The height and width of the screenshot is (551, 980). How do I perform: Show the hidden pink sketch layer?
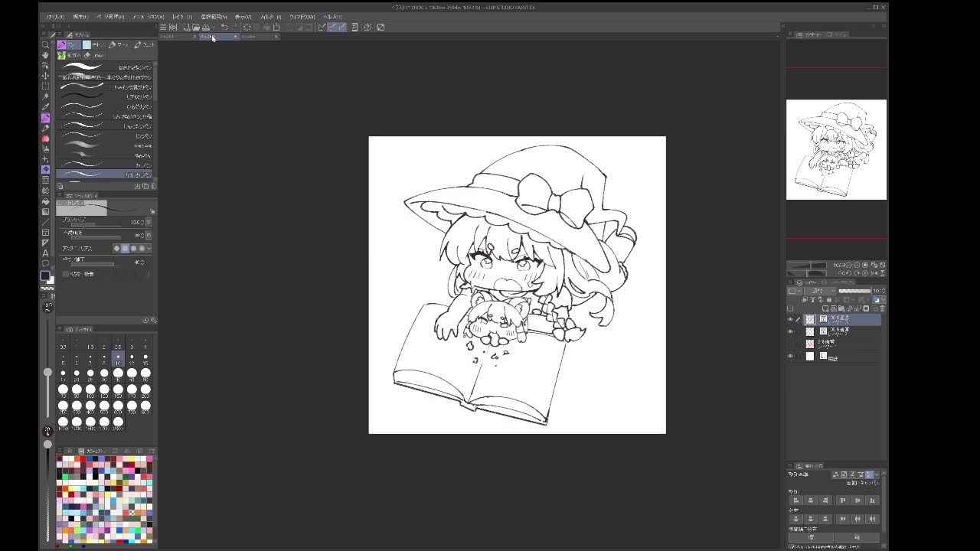tap(790, 344)
